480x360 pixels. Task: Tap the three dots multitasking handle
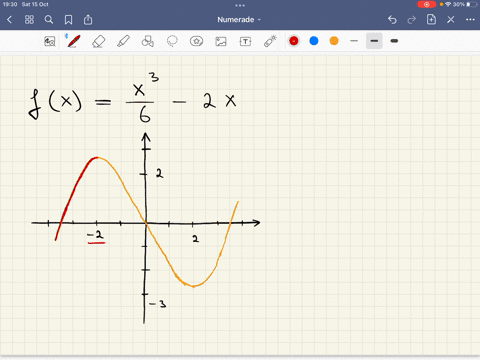click(240, 5)
